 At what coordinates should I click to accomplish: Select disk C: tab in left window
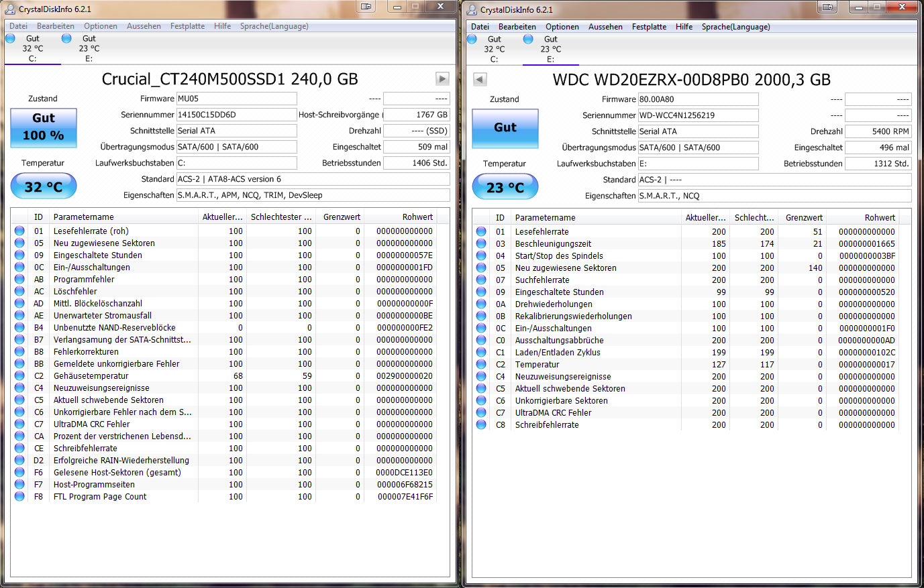(32, 48)
